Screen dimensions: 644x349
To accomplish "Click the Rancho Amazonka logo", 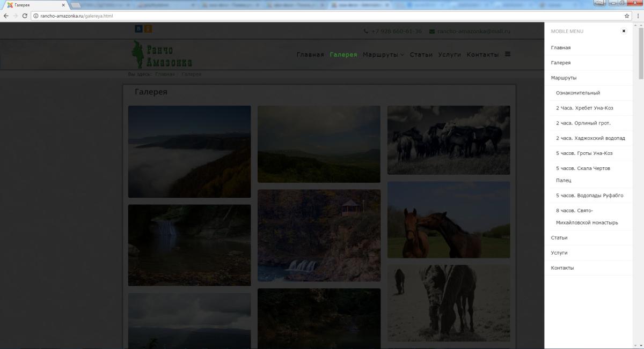I will point(162,55).
